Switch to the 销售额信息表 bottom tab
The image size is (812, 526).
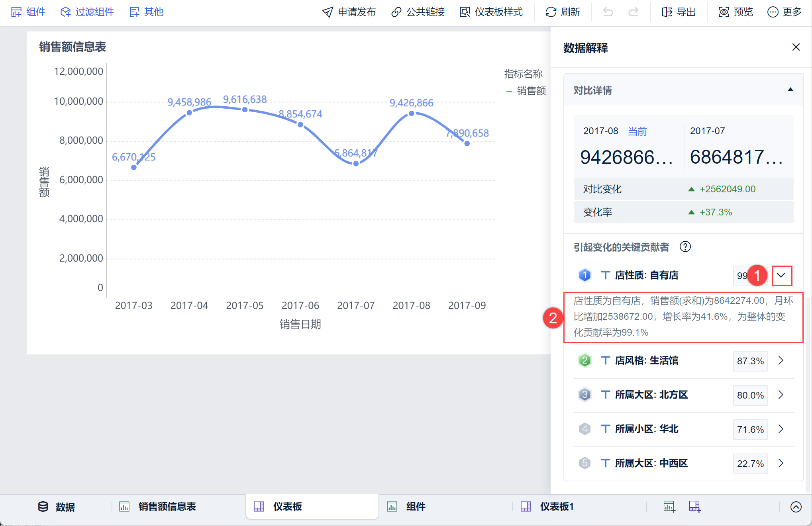(x=167, y=506)
